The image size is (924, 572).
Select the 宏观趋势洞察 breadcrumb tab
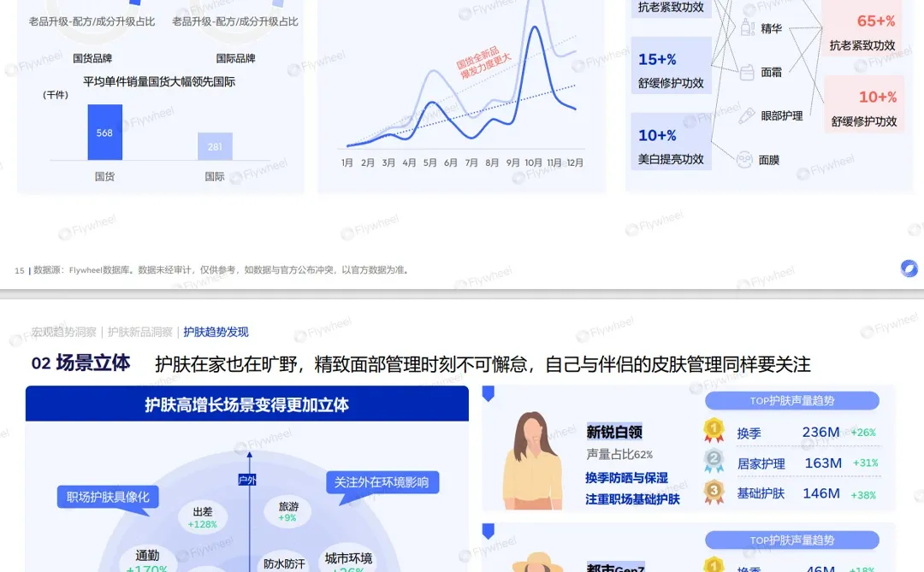click(x=63, y=333)
